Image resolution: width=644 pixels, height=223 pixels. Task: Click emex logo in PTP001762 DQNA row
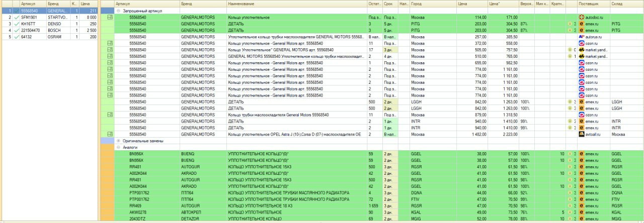click(581, 193)
